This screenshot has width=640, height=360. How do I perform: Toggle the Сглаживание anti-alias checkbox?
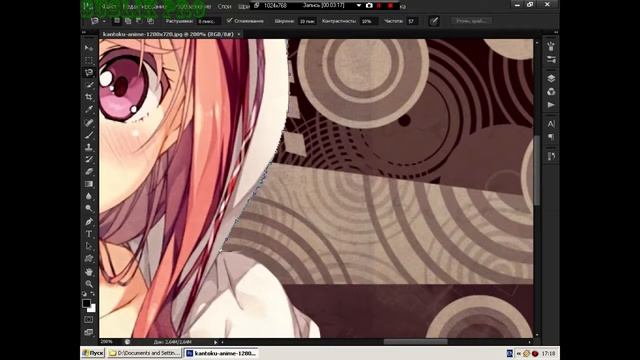(229, 20)
